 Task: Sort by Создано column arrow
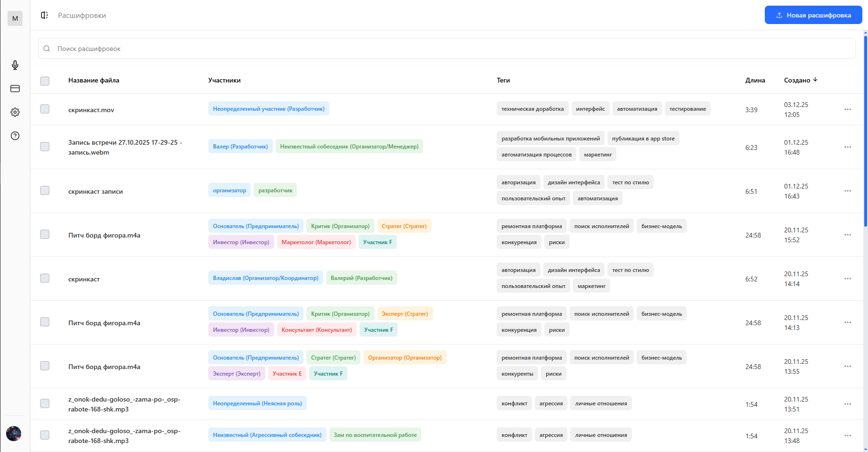815,80
